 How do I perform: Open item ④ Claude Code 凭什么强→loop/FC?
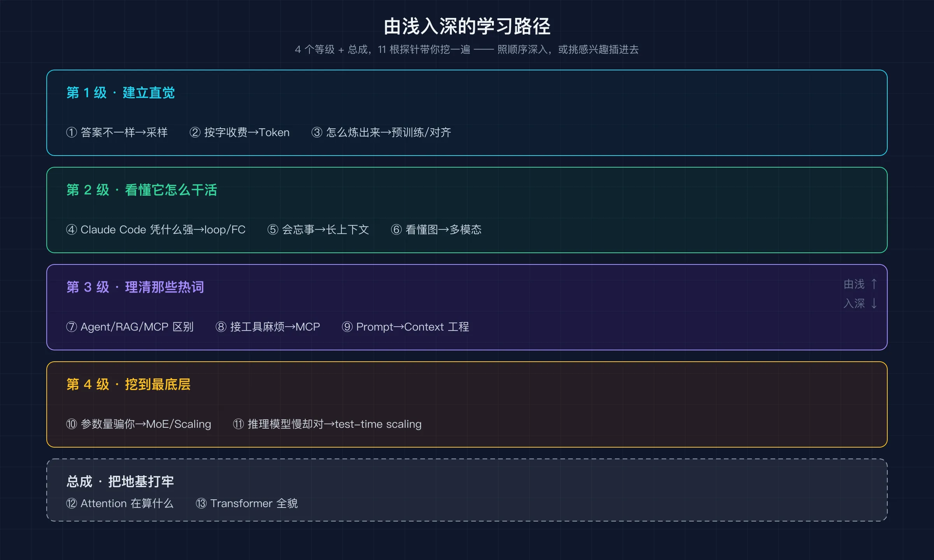tap(156, 229)
